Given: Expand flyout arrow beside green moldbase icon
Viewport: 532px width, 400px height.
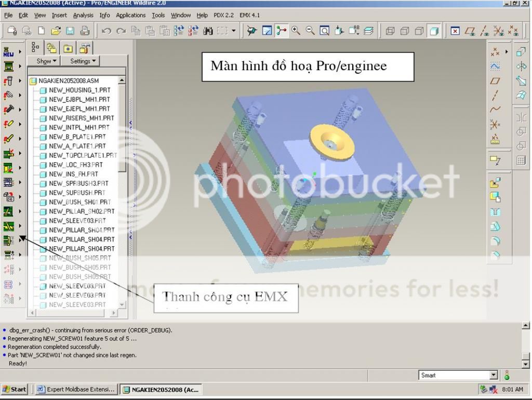Looking at the screenshot, I should coord(20,66).
